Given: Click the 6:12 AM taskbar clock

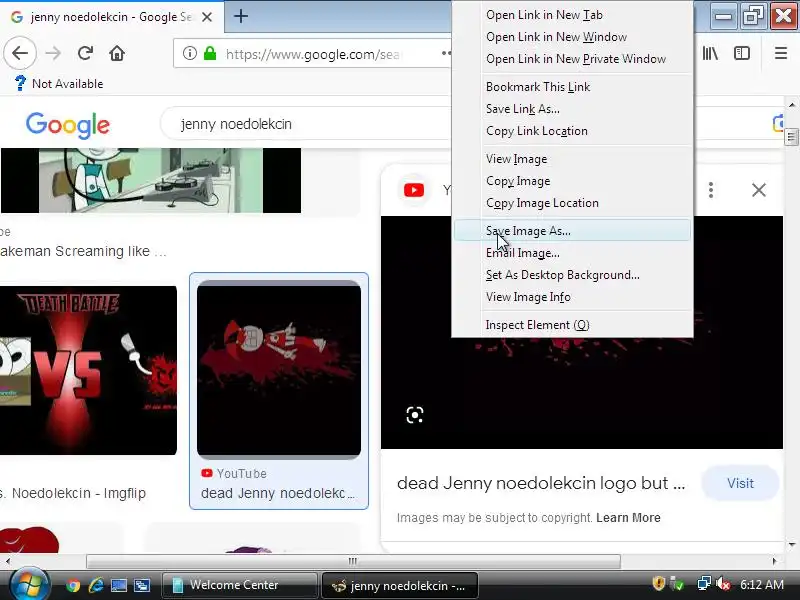Looking at the screenshot, I should click(x=762, y=584).
